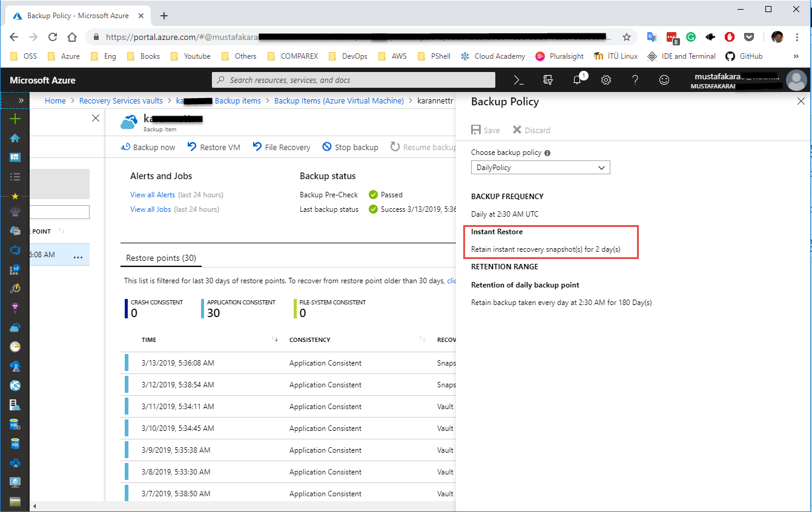Open Directory and subscription filter icon
Screen dimensions: 812x512
click(x=548, y=80)
